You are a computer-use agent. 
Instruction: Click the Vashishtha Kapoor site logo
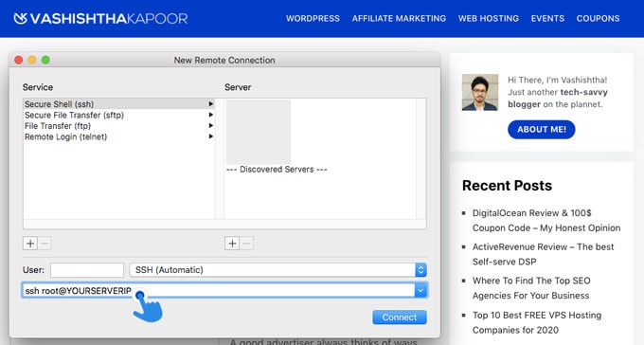click(100, 19)
